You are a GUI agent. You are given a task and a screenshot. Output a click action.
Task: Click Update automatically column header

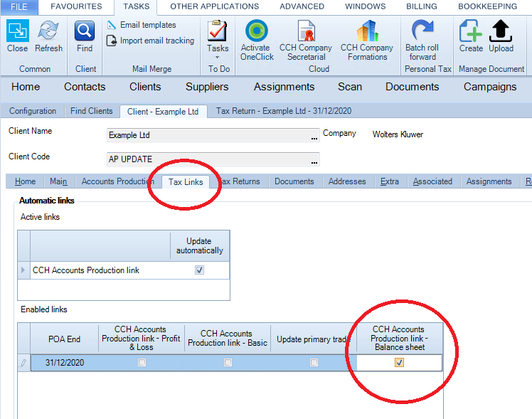click(x=199, y=245)
